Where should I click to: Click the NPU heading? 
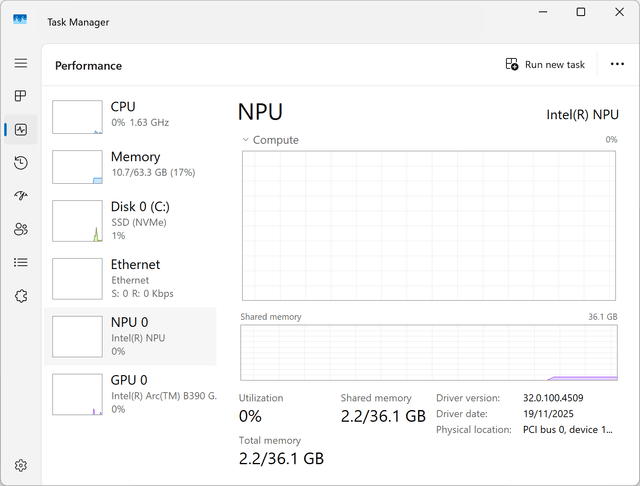260,112
